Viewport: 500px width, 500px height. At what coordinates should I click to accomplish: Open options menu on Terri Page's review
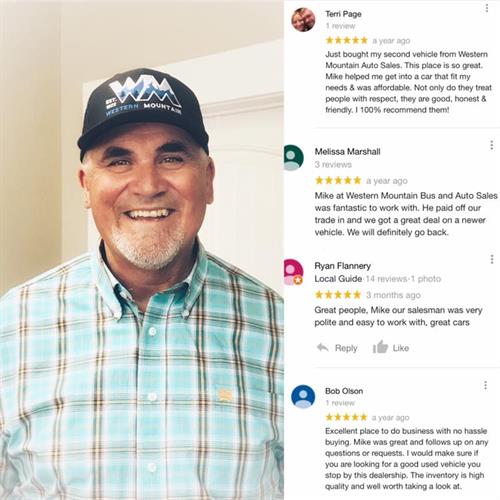pyautogui.click(x=487, y=8)
